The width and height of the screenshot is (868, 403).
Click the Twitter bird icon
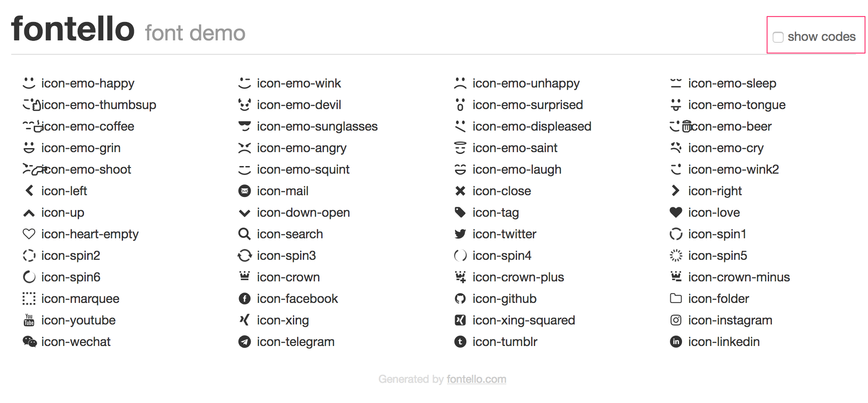click(x=460, y=234)
